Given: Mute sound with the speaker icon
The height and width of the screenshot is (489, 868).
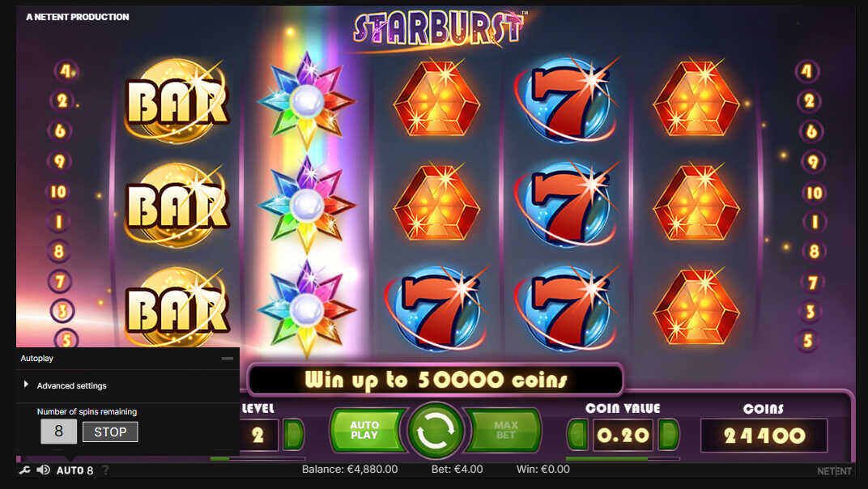Looking at the screenshot, I should point(43,470).
